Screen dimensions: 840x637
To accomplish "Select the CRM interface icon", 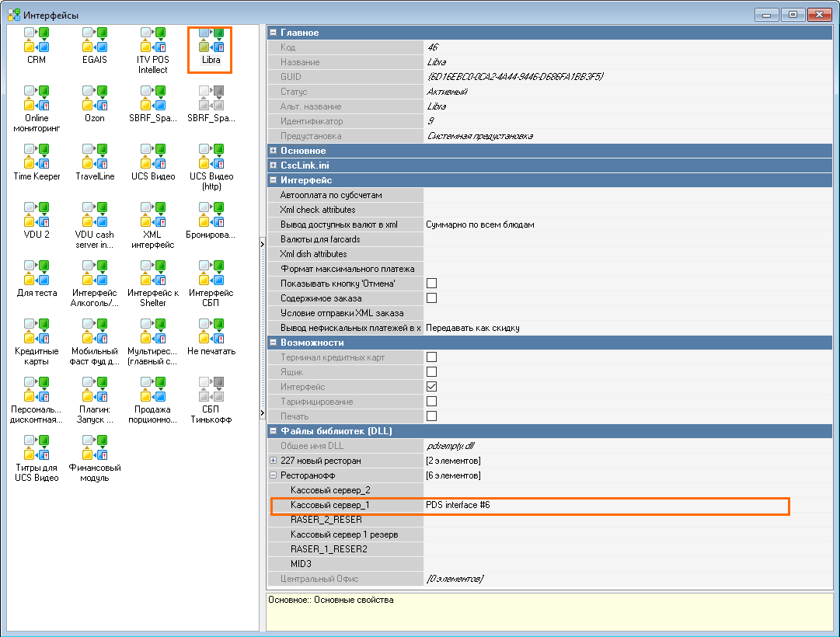I will pyautogui.click(x=37, y=41).
